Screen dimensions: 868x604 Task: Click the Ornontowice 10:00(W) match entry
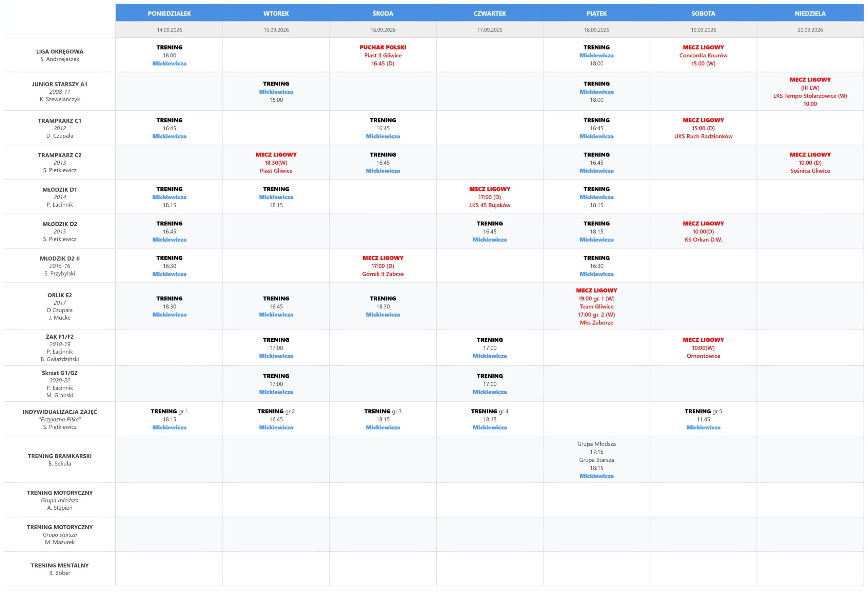pos(703,347)
